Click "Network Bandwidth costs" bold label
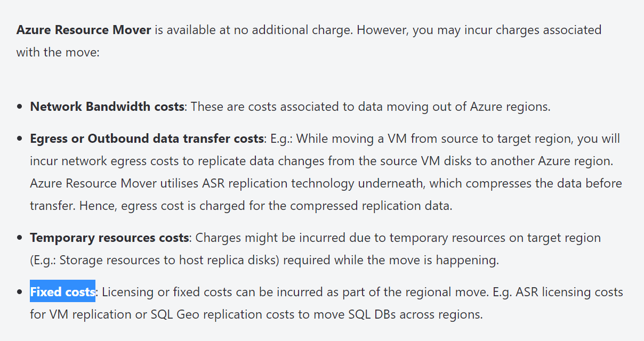 point(107,107)
